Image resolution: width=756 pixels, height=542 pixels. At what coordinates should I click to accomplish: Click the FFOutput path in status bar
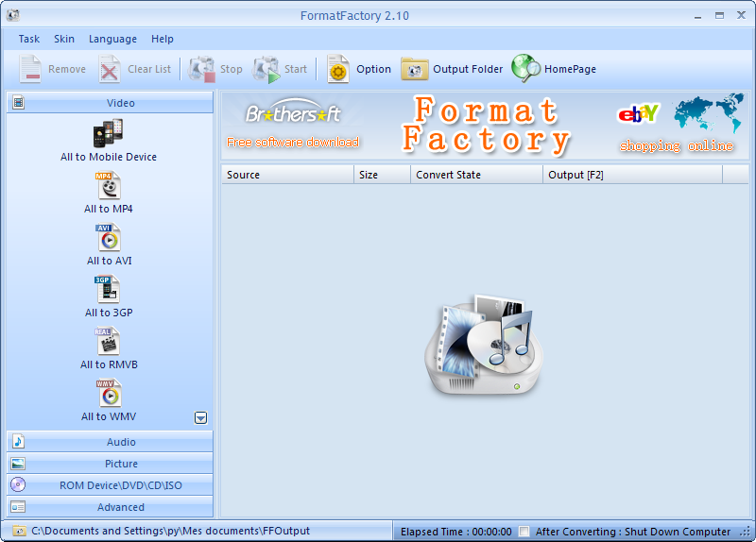click(x=170, y=531)
